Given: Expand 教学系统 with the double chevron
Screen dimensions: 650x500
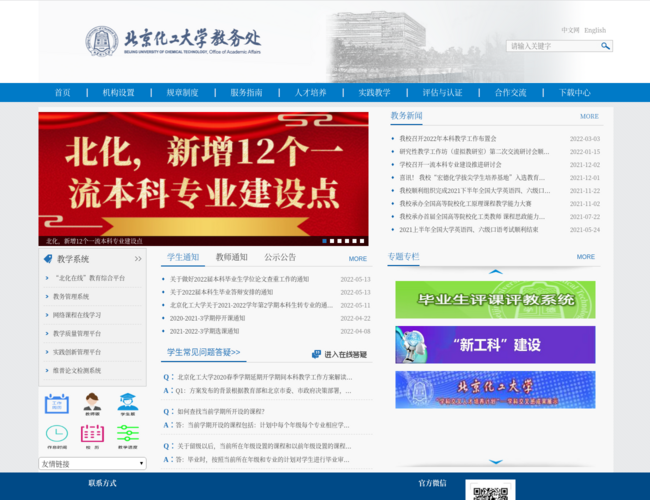Looking at the screenshot, I should click(138, 259).
